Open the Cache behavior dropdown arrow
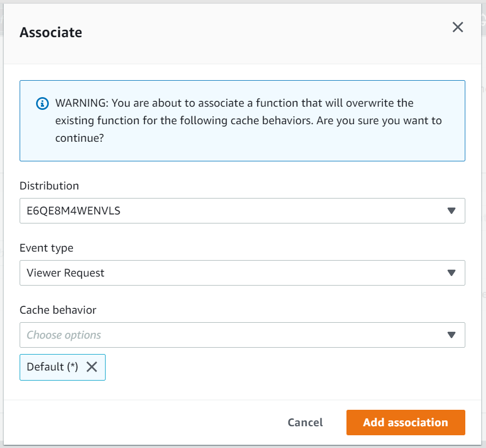The image size is (486, 448). click(452, 335)
